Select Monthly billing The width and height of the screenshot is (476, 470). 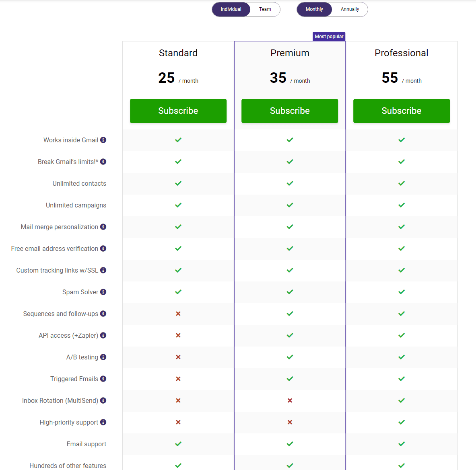point(314,9)
